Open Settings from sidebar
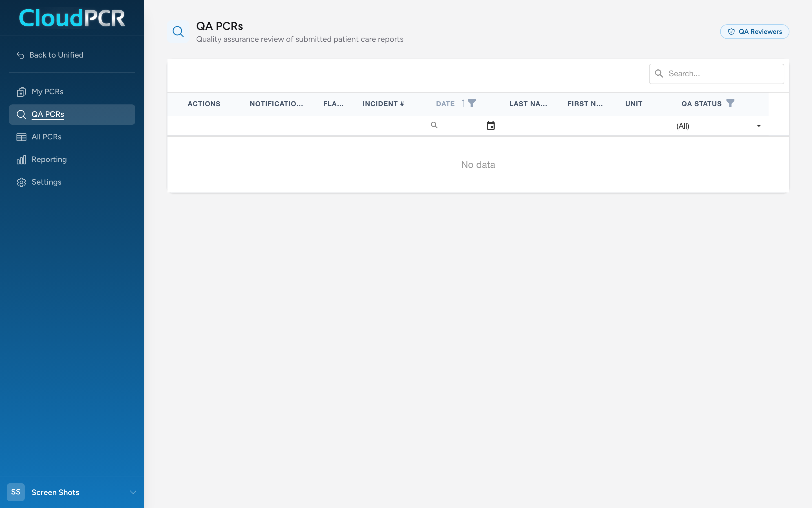Viewport: 812px width, 508px height. [72, 182]
